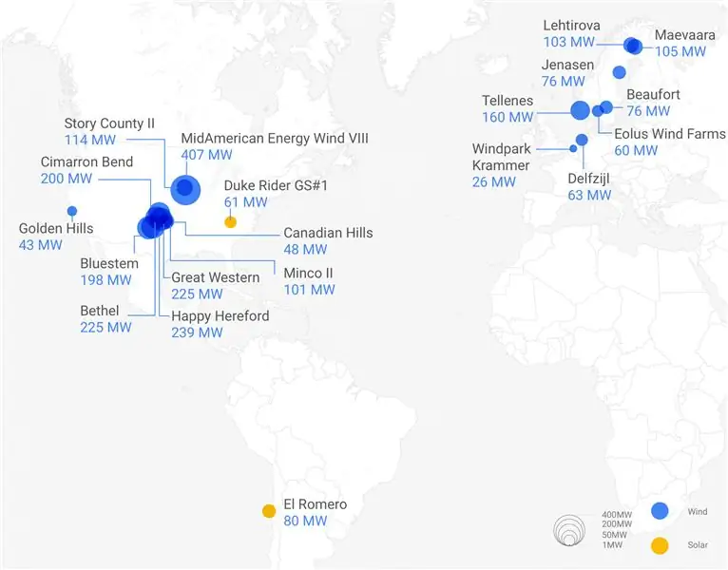This screenshot has width=728, height=570.
Task: Click the Canadian Hills label text
Action: click(328, 233)
